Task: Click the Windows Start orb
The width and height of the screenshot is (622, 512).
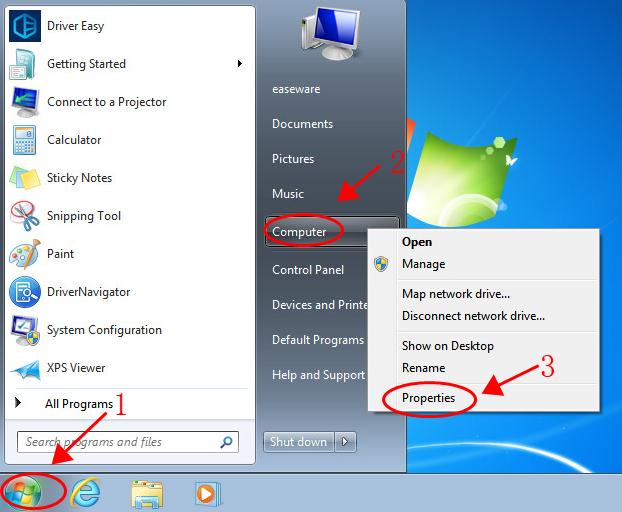Action: coord(24,492)
